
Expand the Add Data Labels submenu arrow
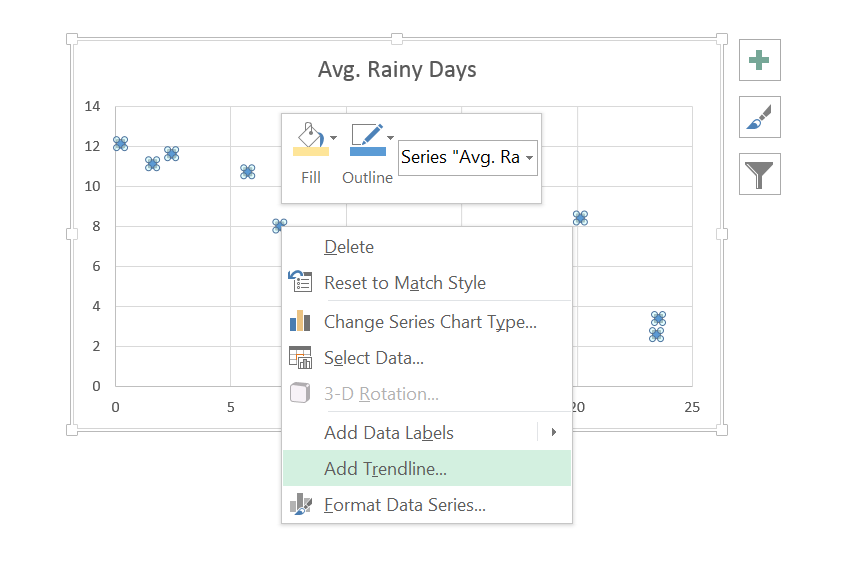click(x=554, y=433)
